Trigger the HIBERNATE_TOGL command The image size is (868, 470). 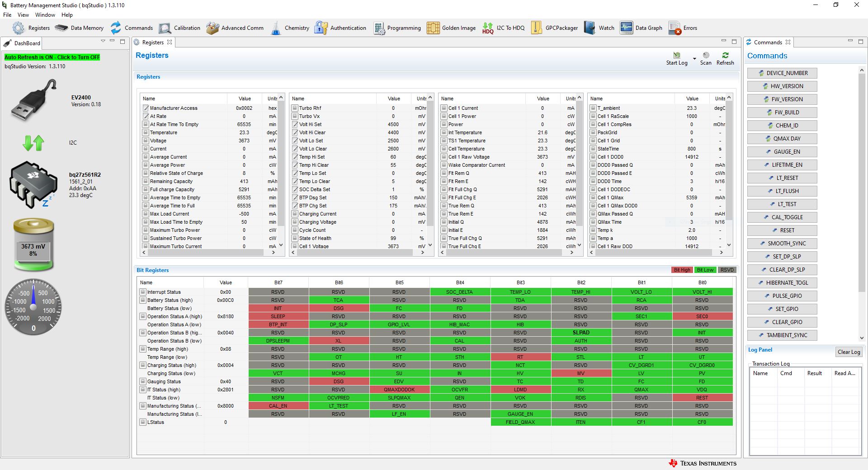coord(782,283)
